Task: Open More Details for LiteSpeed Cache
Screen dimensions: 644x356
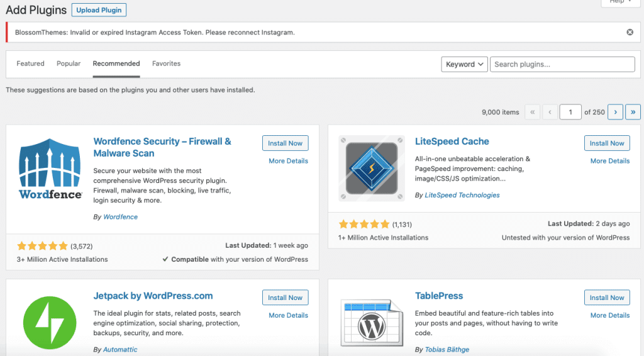Action: tap(610, 161)
